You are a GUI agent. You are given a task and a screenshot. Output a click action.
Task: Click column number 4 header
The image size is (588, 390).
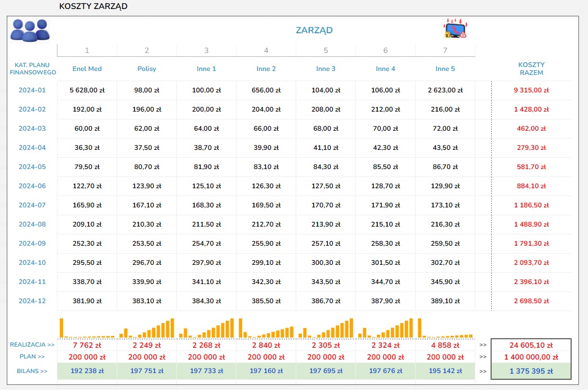pos(266,51)
